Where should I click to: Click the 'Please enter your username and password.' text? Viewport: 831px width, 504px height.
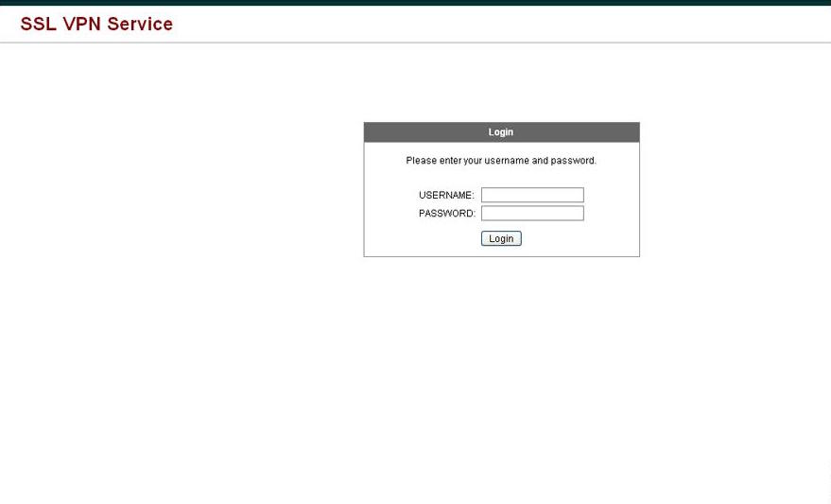pos(501,161)
